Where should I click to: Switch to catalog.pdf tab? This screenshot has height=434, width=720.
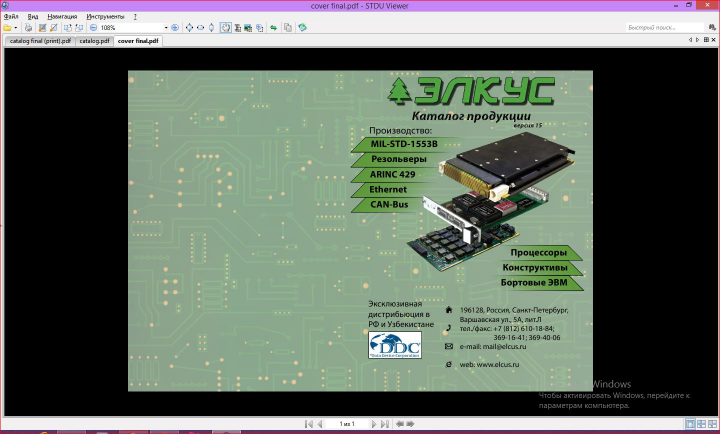(94, 41)
